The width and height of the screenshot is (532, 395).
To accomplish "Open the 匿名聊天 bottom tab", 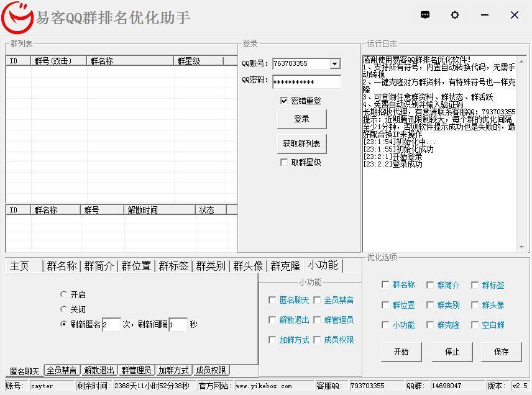I will 24,371.
